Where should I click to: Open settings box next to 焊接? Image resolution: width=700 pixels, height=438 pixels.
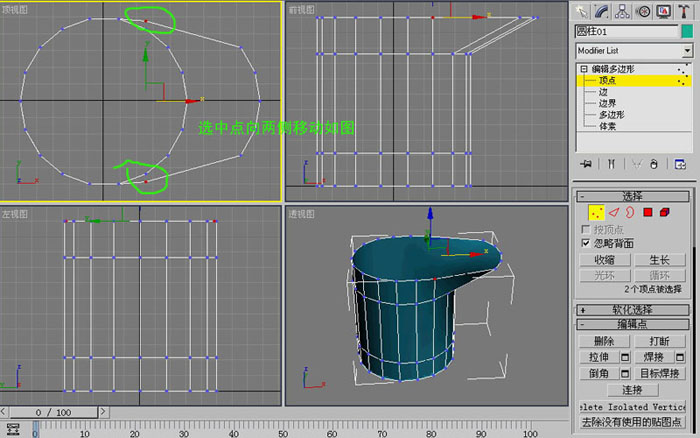(680, 357)
